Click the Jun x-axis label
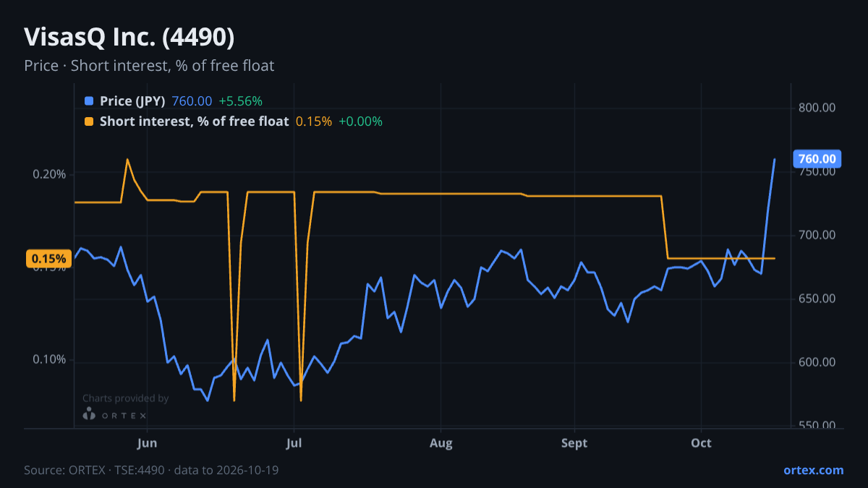The image size is (868, 488). click(147, 443)
